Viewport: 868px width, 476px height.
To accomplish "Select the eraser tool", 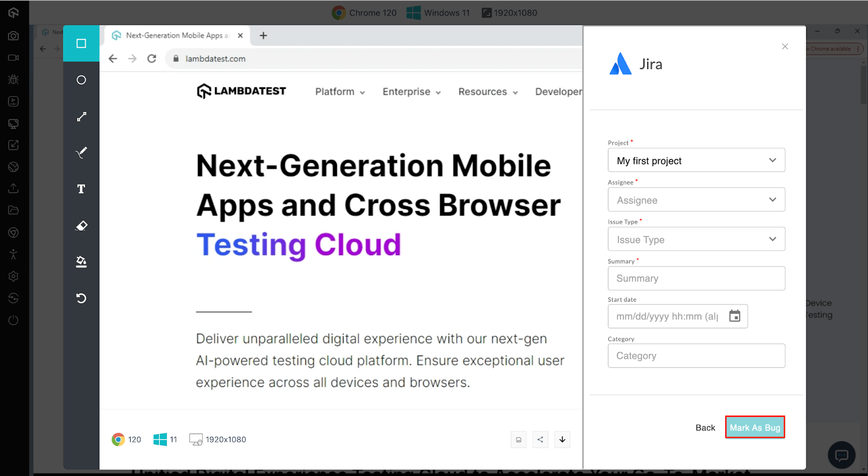I will coord(81,226).
